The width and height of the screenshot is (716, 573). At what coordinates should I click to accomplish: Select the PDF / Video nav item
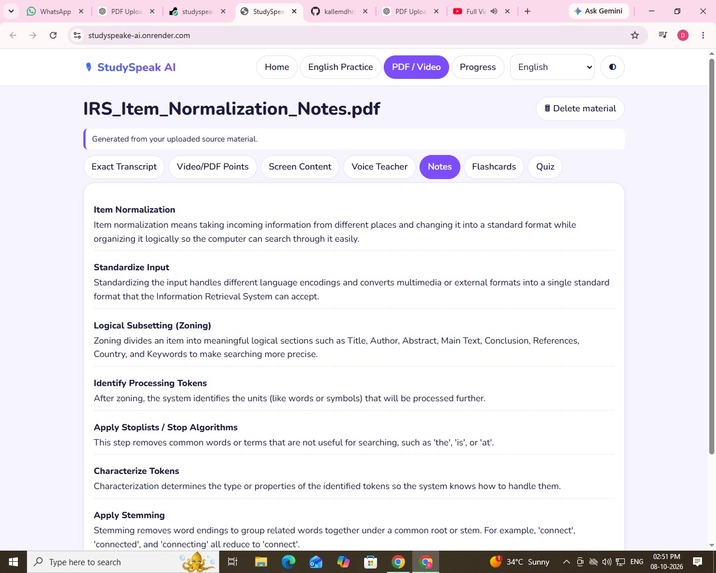point(416,67)
